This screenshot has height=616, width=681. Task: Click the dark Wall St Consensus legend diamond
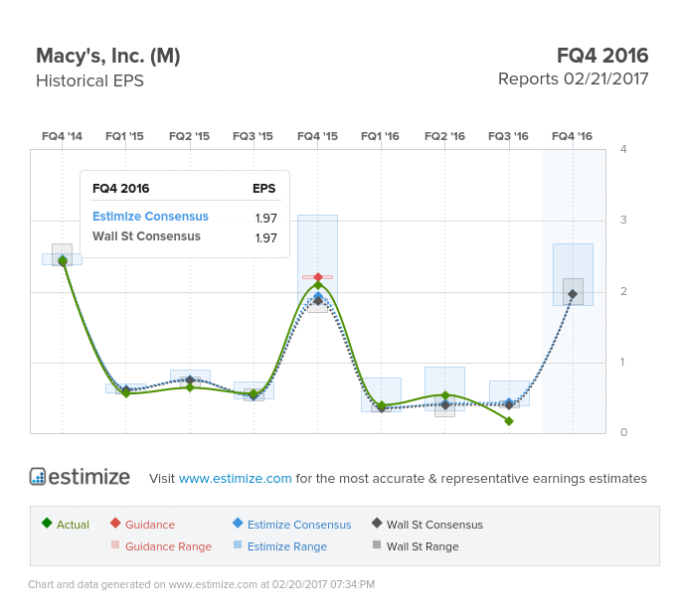pos(377,523)
